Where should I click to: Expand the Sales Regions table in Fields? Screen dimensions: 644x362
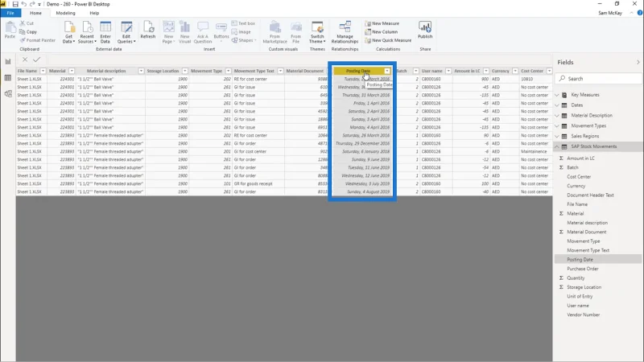click(557, 136)
